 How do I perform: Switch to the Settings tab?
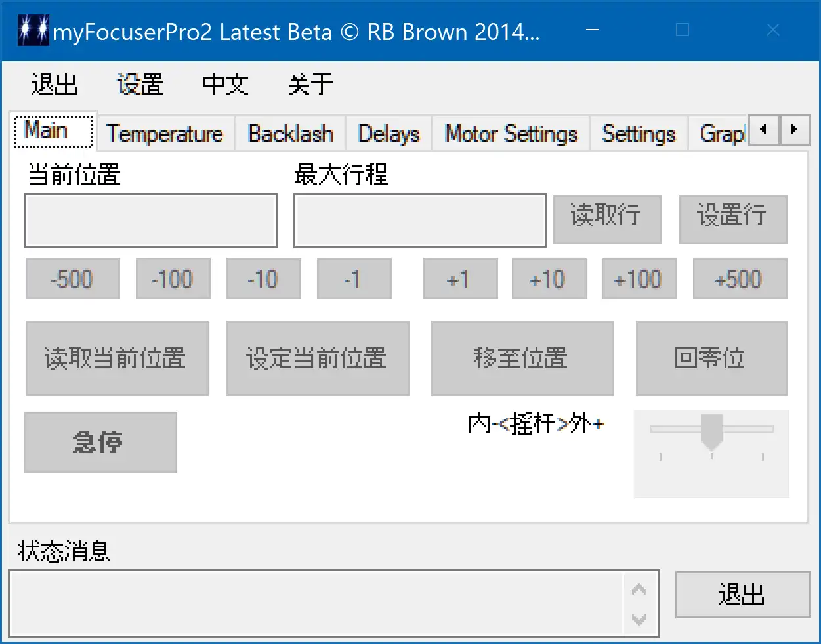639,134
